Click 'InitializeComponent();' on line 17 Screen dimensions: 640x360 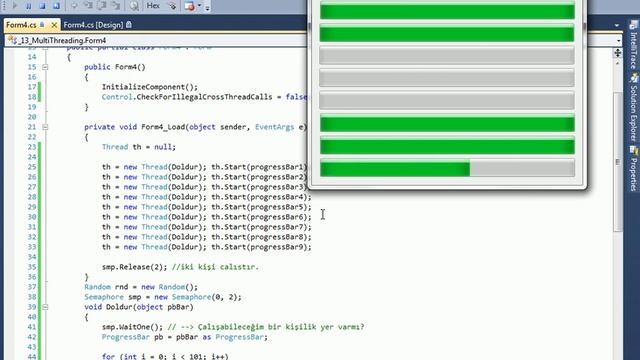tap(149, 87)
